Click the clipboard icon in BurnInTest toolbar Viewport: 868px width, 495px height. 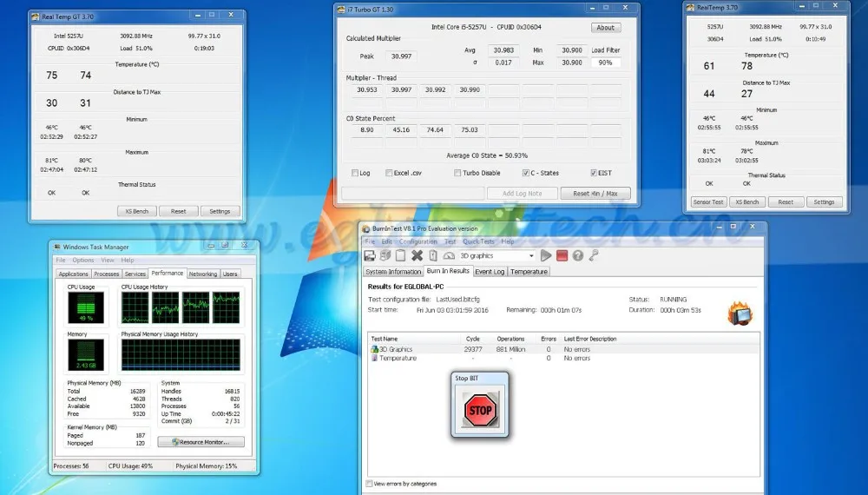point(401,255)
